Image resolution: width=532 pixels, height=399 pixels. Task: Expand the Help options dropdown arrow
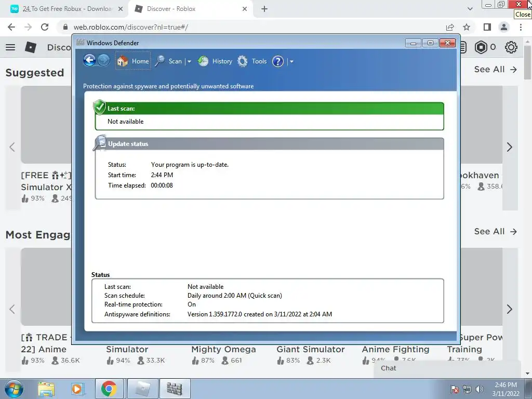pos(291,61)
